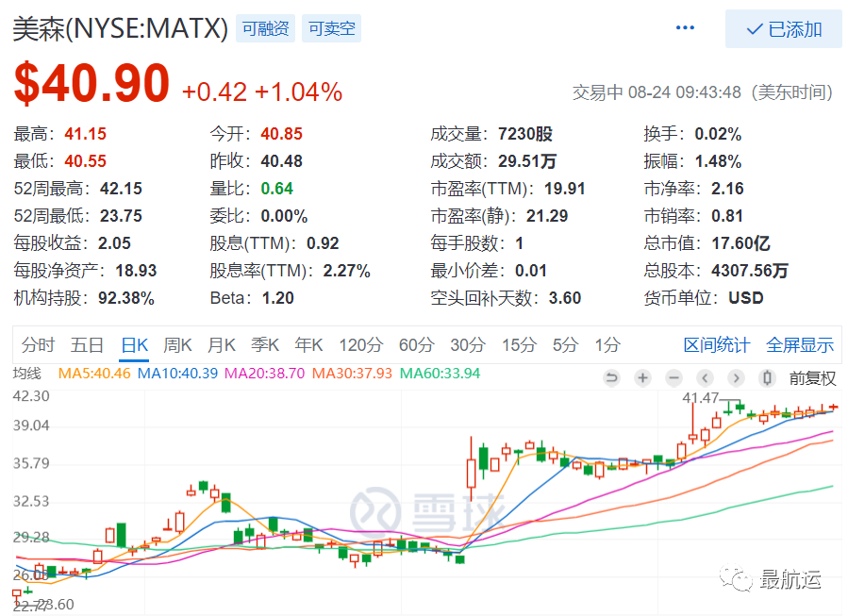
Task: Click the 全屏显示 fullscreen link
Action: pyautogui.click(x=800, y=344)
